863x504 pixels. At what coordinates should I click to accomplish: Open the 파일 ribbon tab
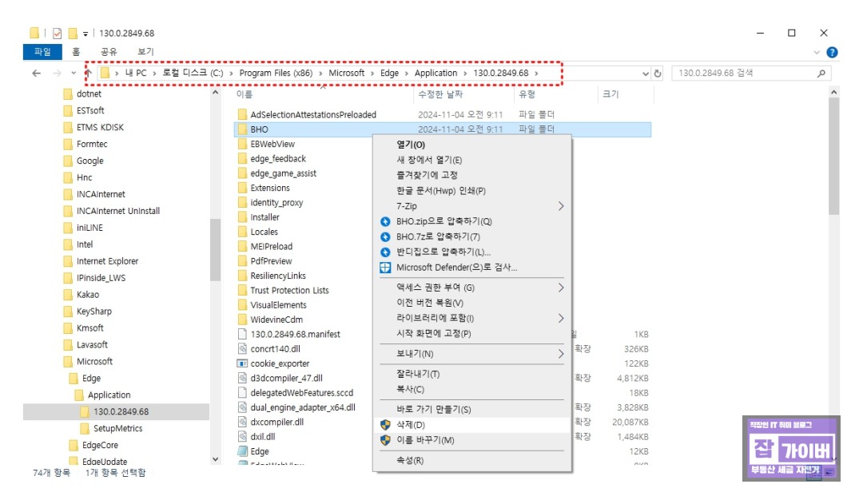pos(42,52)
